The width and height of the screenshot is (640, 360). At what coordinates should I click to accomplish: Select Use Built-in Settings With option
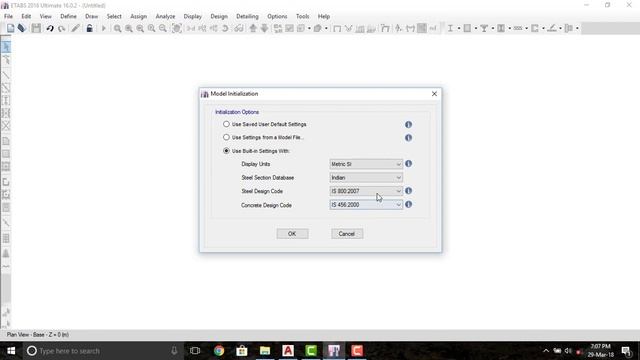(226, 151)
